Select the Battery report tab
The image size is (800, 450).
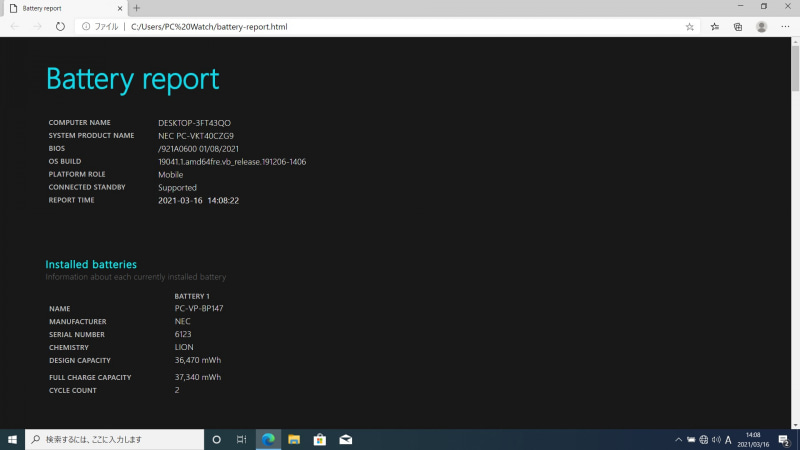64,8
